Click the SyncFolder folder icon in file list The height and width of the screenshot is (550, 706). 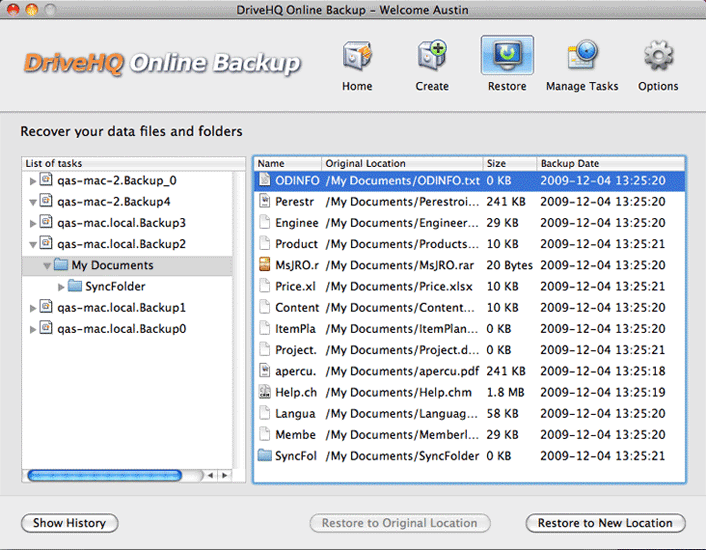(265, 456)
